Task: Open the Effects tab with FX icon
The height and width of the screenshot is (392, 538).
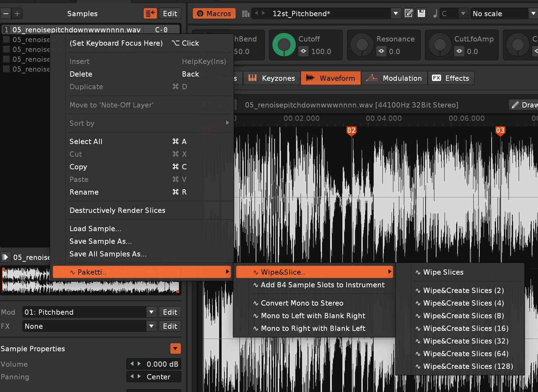Action: pos(451,78)
